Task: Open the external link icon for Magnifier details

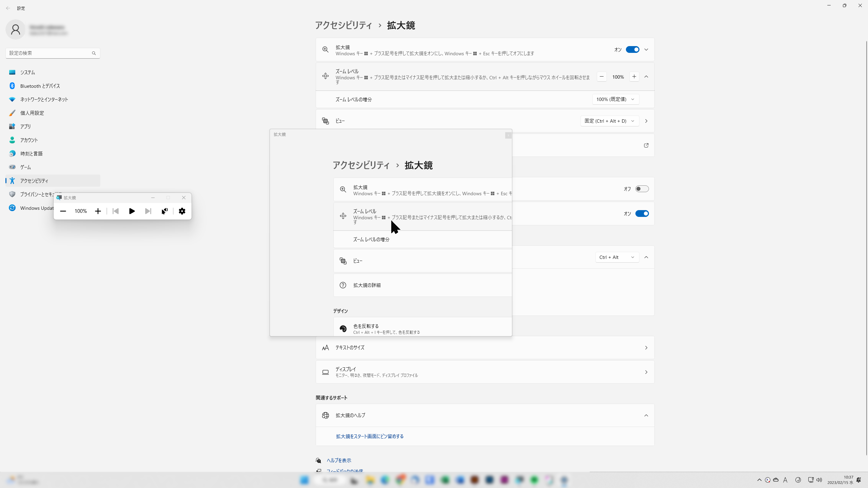Action: point(646,145)
